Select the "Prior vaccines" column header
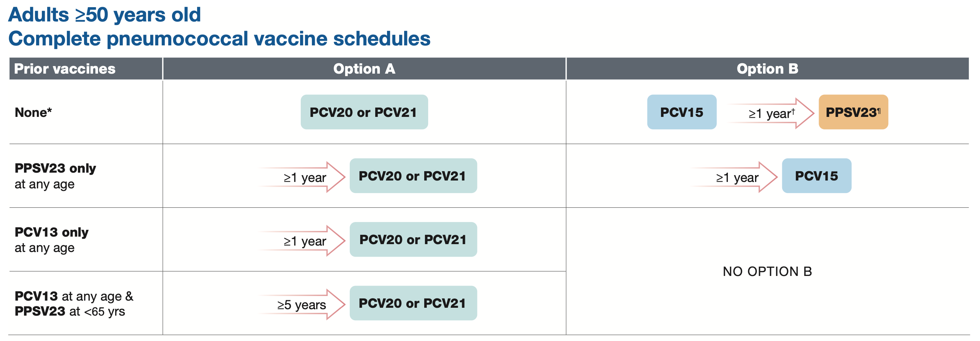Screen dimensions: 980x341 65,69
